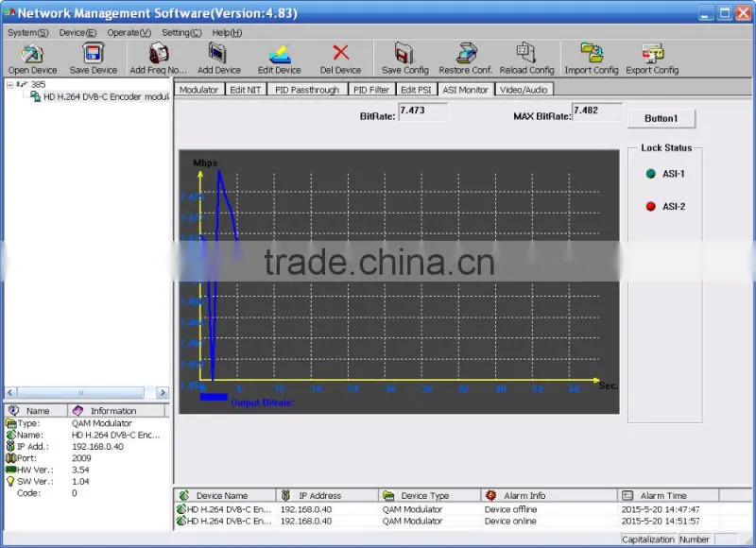Select the Add Freq No... toolbar icon
Image resolution: width=756 pixels, height=548 pixels.
pos(158,59)
